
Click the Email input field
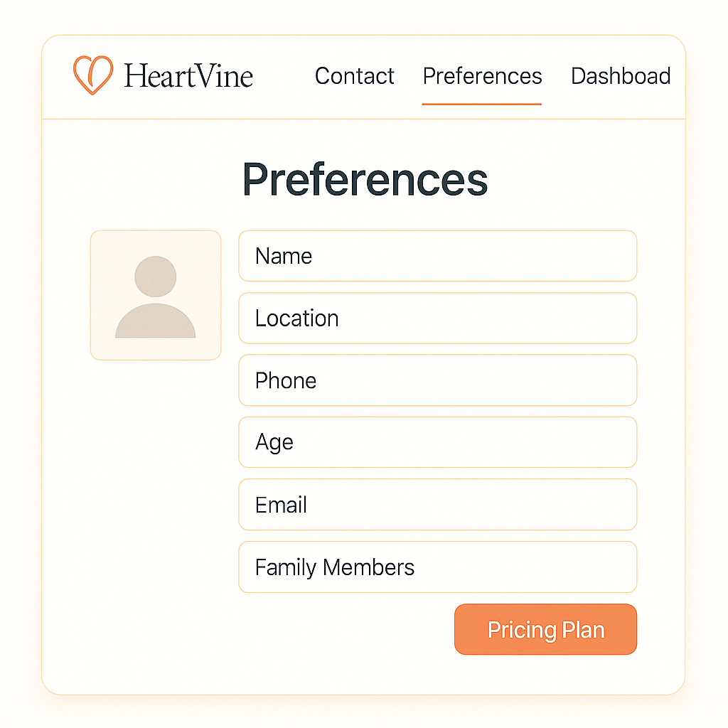click(437, 505)
